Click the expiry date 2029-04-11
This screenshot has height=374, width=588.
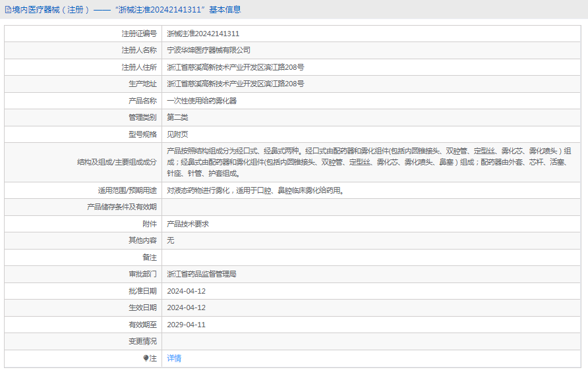(187, 325)
